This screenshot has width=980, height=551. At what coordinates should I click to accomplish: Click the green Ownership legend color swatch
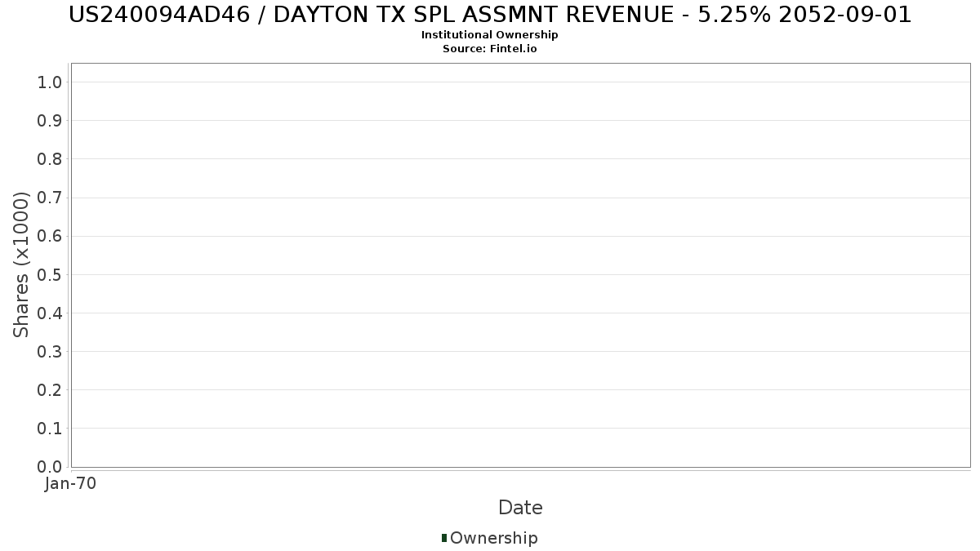444,537
